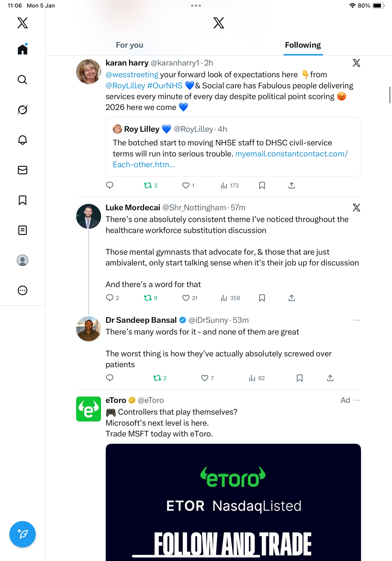
Task: Open the @wesstreeting mention link
Action: (132, 75)
